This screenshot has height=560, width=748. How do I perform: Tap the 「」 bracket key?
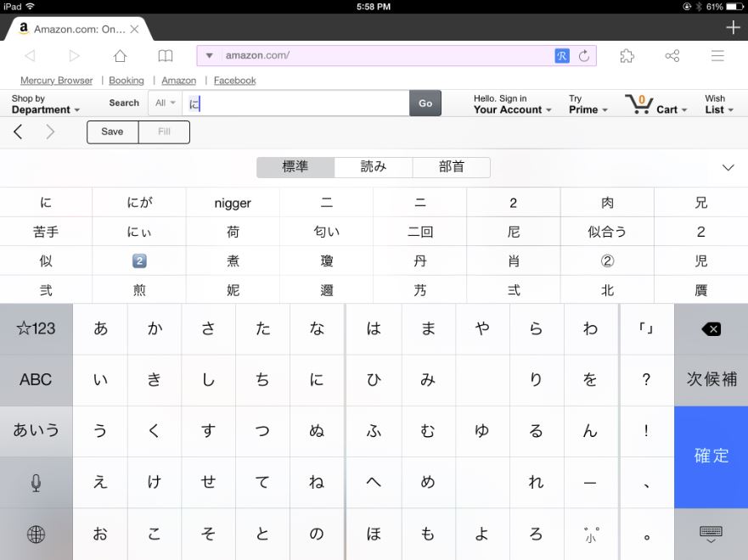(646, 329)
